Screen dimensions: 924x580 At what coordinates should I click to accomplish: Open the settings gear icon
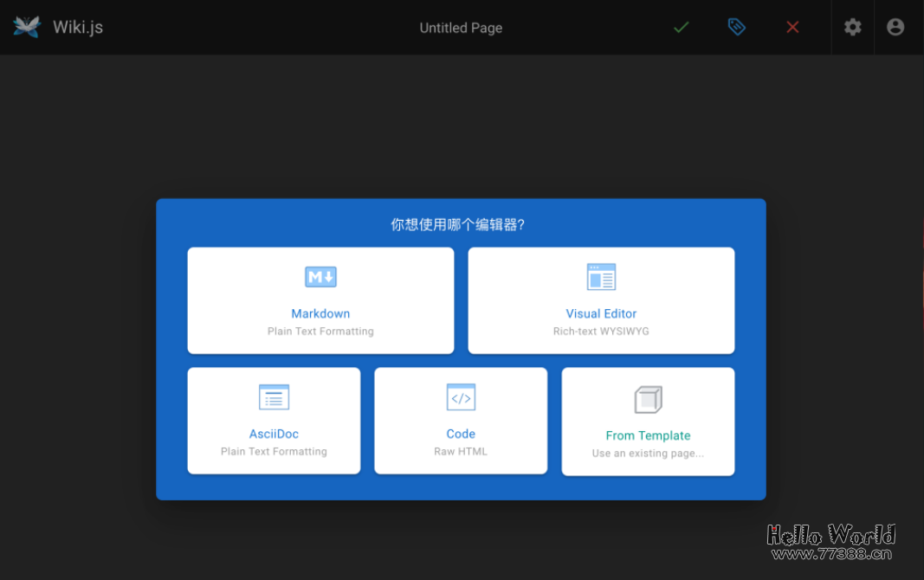(852, 27)
